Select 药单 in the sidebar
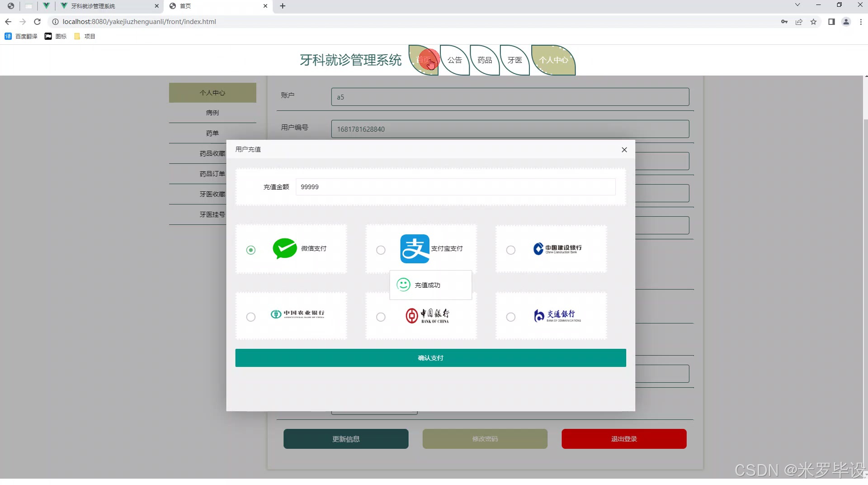The height and width of the screenshot is (485, 868). click(212, 133)
